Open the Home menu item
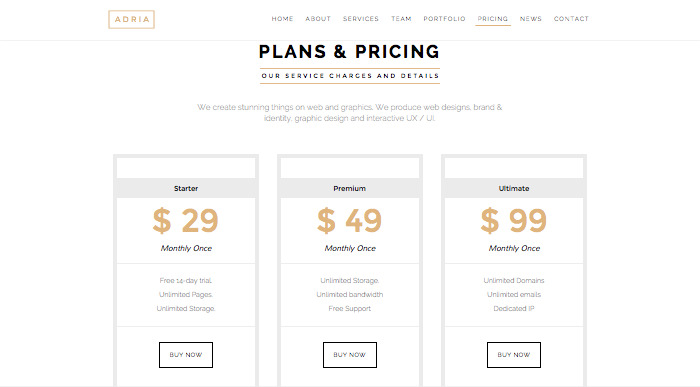The width and height of the screenshot is (700, 387). coord(282,19)
